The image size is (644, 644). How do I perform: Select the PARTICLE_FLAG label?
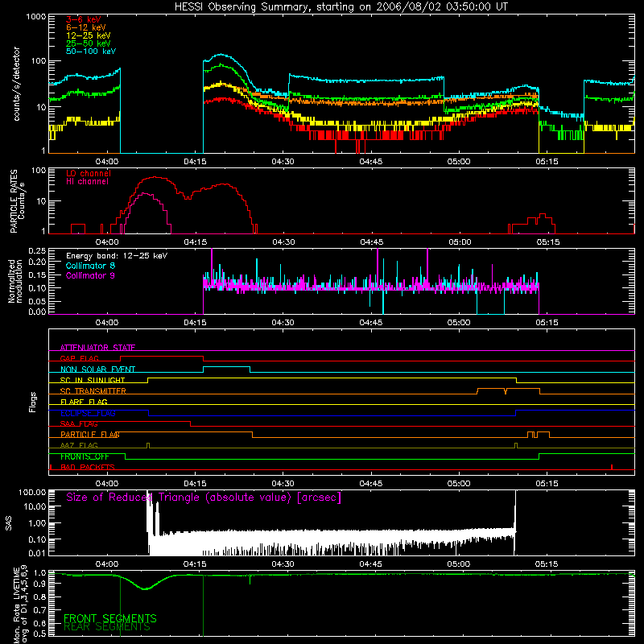[x=90, y=435]
